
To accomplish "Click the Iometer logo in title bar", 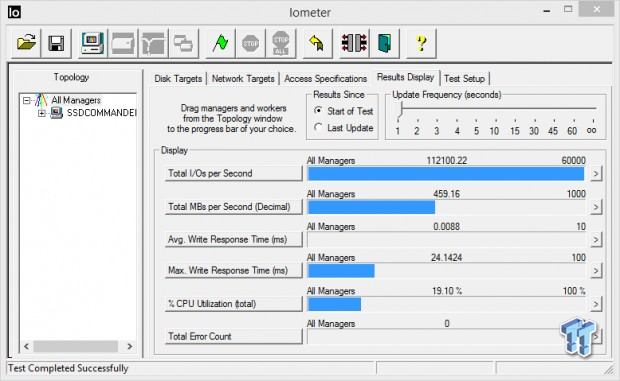I will point(14,12).
